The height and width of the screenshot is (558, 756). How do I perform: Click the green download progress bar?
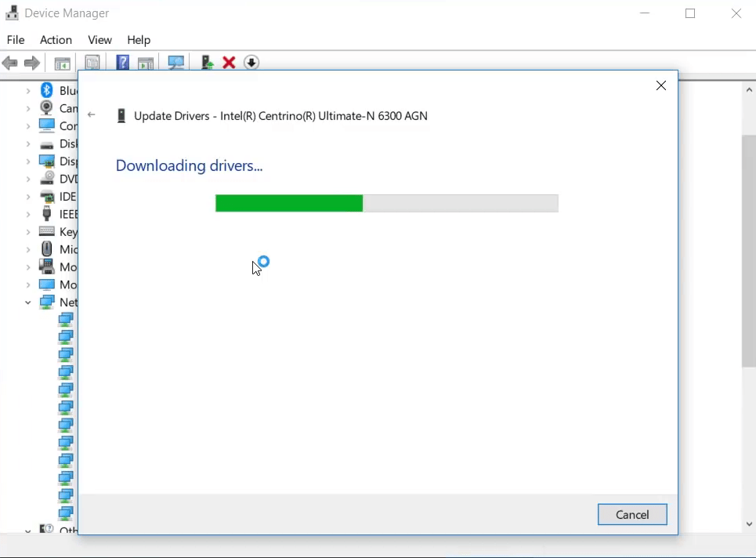click(x=387, y=203)
